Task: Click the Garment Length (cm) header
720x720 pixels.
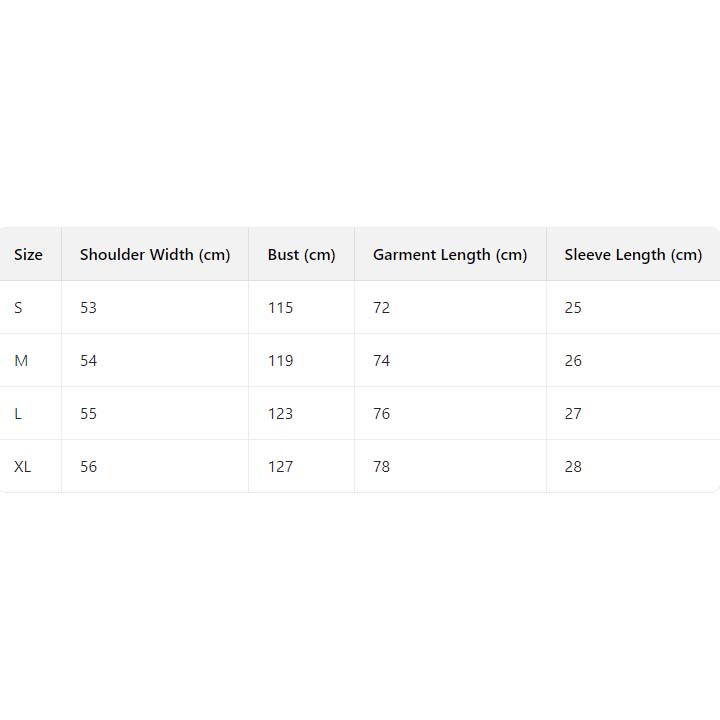Action: pos(450,254)
